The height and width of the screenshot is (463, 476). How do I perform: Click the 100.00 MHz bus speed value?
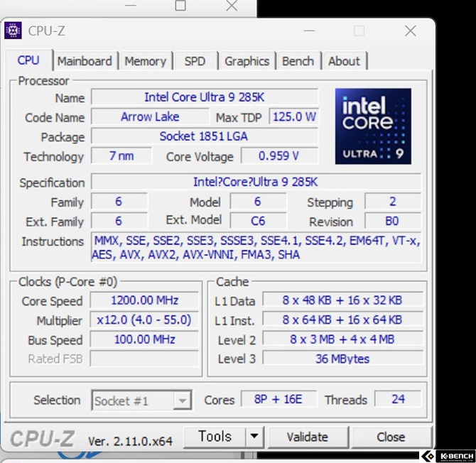point(144,339)
